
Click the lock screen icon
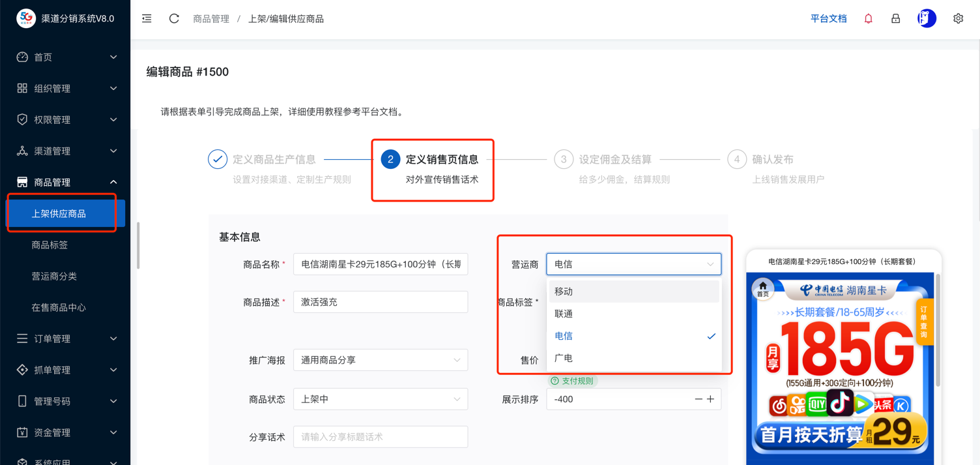895,19
